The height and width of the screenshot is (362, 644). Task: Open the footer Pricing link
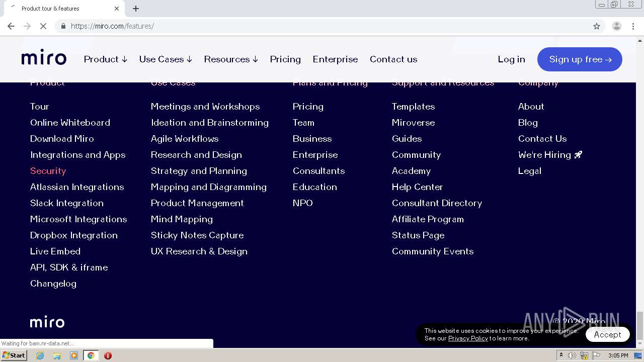tap(308, 107)
